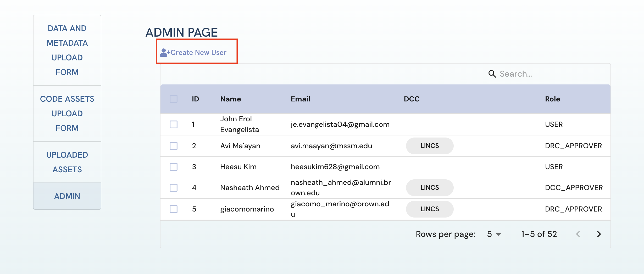Tick the checkbox for giacomomarino row
This screenshot has height=274, width=644.
(174, 209)
